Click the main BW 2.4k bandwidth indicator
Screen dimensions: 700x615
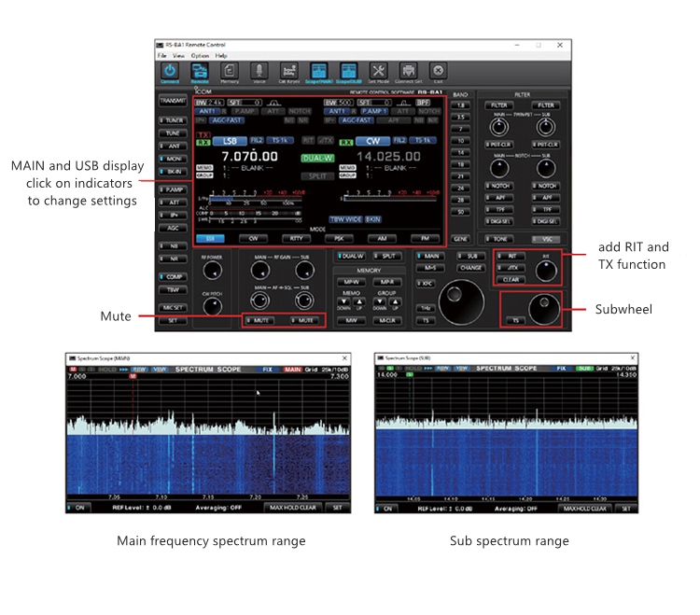click(x=208, y=102)
